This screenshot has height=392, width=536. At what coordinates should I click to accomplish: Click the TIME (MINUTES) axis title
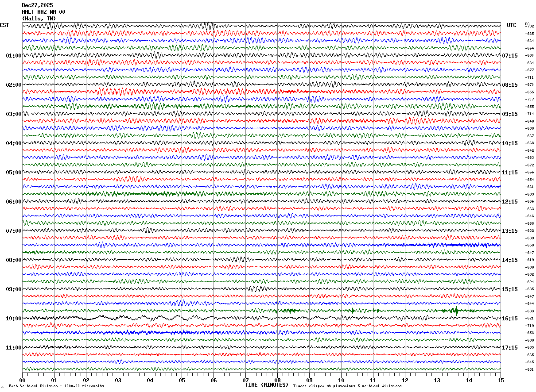(x=267, y=385)
